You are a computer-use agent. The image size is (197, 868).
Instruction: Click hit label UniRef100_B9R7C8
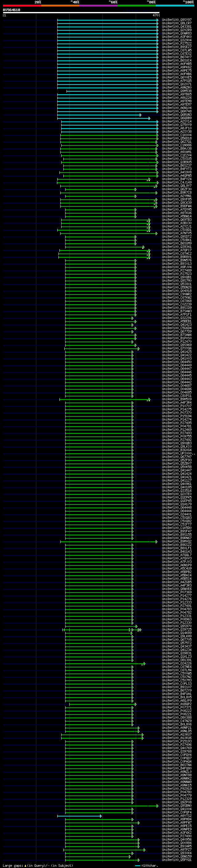click(x=177, y=193)
